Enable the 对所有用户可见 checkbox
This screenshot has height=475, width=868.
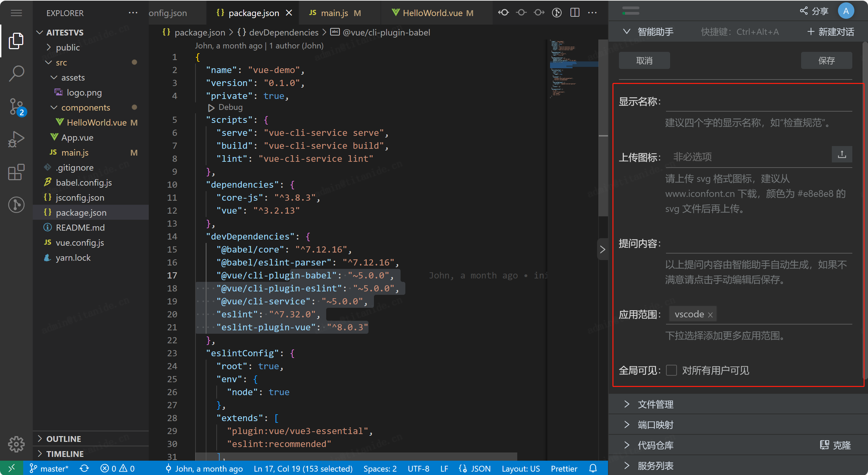coord(671,370)
